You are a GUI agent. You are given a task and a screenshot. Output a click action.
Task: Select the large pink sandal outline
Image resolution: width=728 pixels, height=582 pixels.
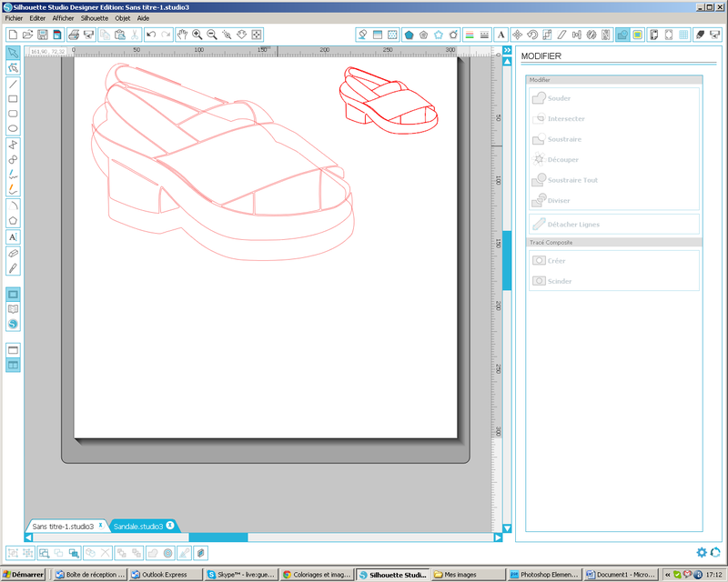coord(223,161)
